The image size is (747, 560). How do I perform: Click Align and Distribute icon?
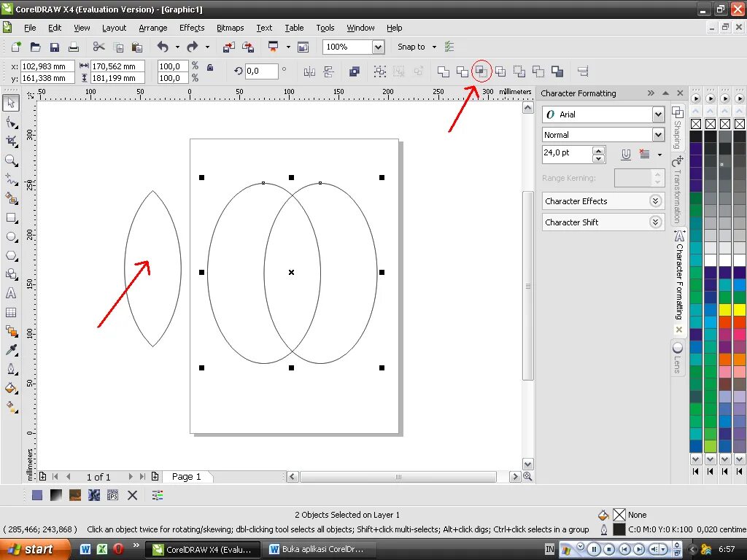[583, 71]
